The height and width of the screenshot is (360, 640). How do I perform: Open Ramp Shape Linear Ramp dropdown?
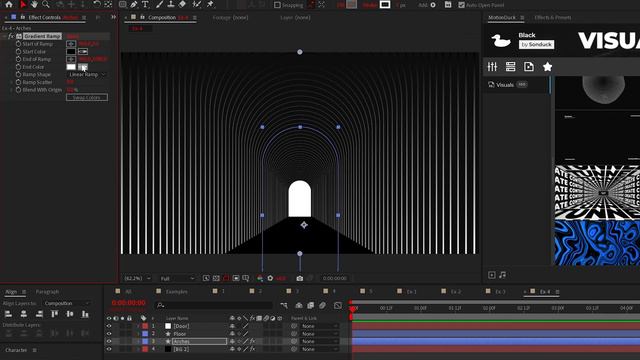pos(87,75)
